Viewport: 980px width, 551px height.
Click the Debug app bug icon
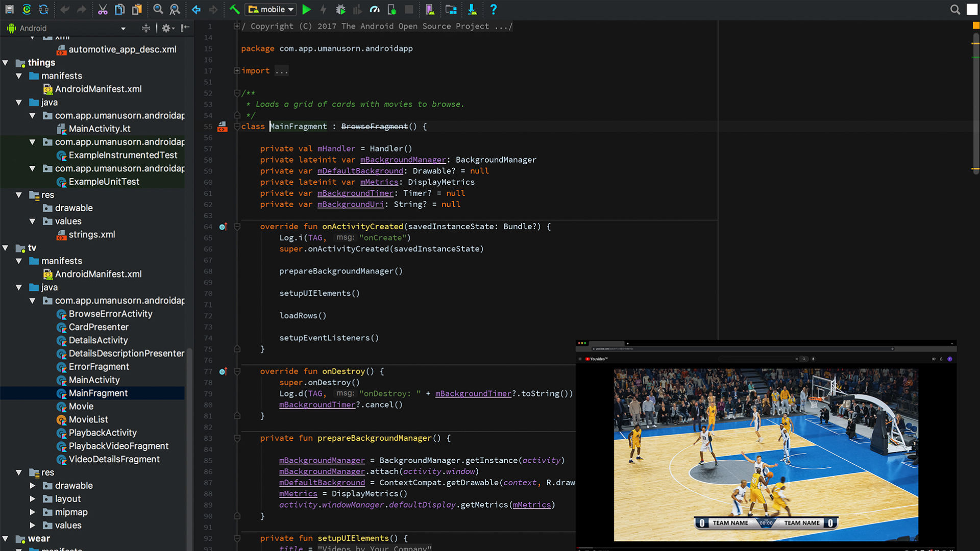(340, 9)
